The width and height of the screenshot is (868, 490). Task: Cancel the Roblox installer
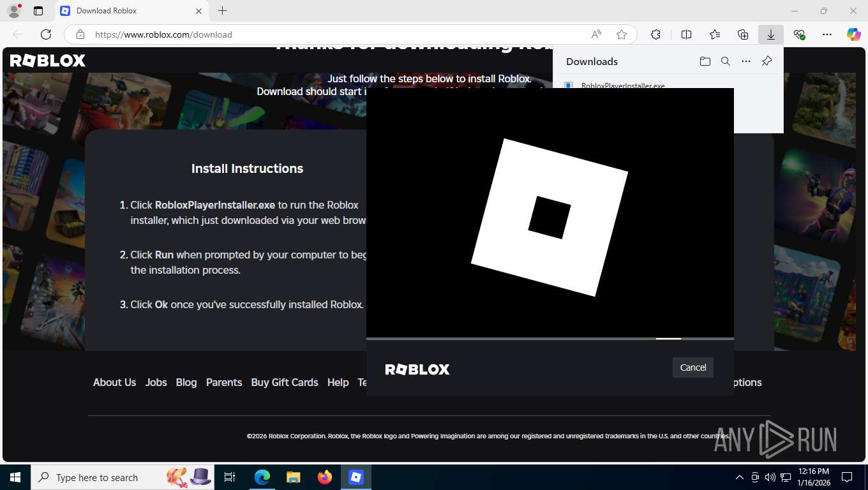[x=692, y=367]
